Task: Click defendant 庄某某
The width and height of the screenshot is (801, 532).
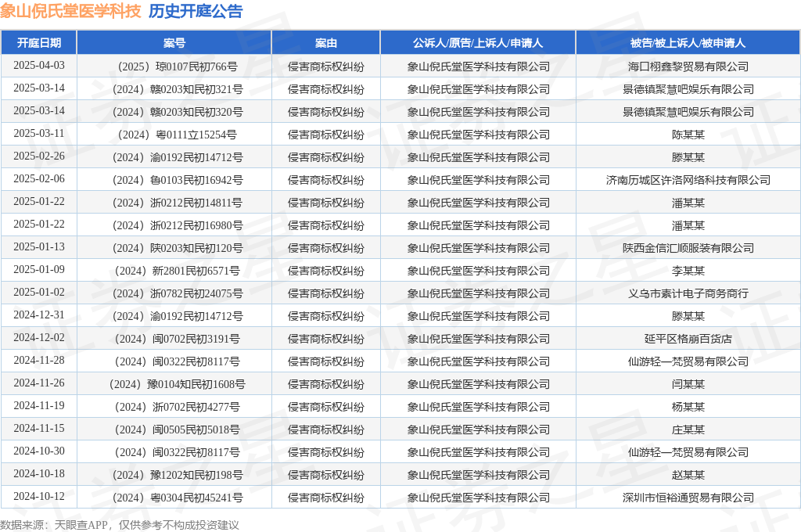Action: (688, 430)
